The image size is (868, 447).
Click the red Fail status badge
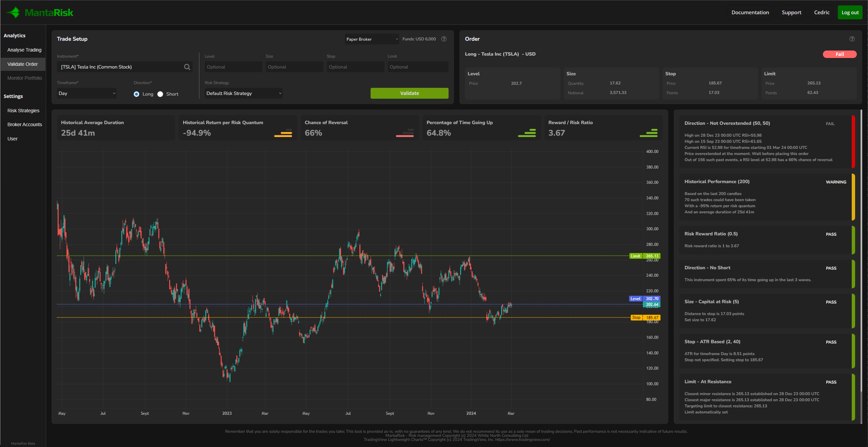(x=840, y=54)
